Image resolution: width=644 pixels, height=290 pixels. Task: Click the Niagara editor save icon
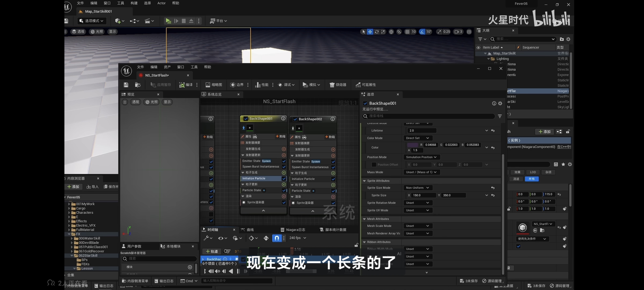[126, 85]
